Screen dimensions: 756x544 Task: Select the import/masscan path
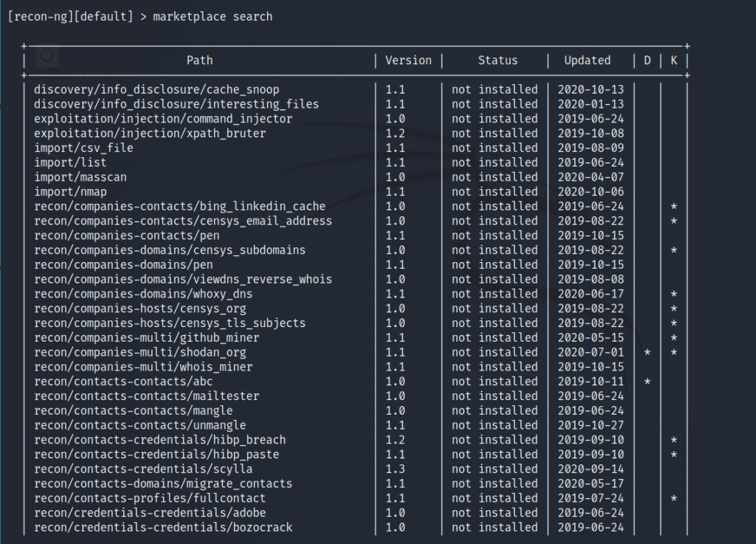pos(80,177)
